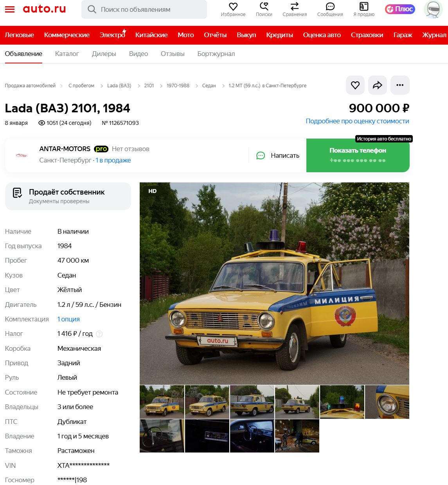The height and width of the screenshot is (485, 448).
Task: Open the hamburger menu icon
Action: [10, 9]
